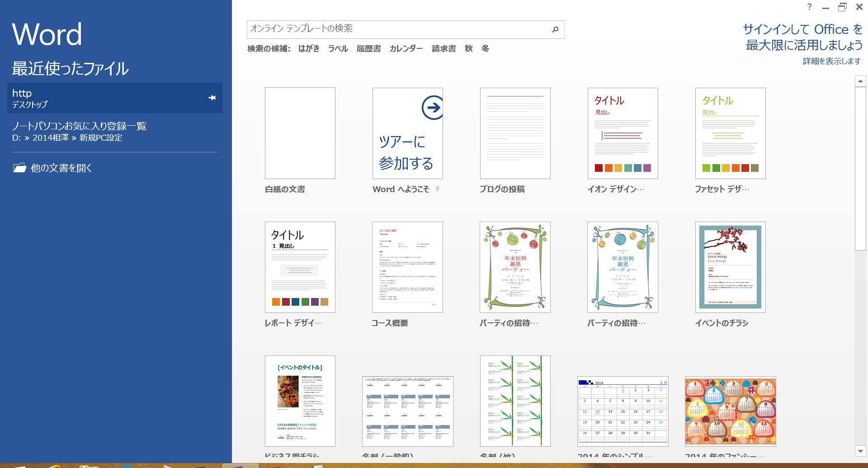The width and height of the screenshot is (868, 468).
Task: Select suggested search 請求書
Action: [443, 48]
